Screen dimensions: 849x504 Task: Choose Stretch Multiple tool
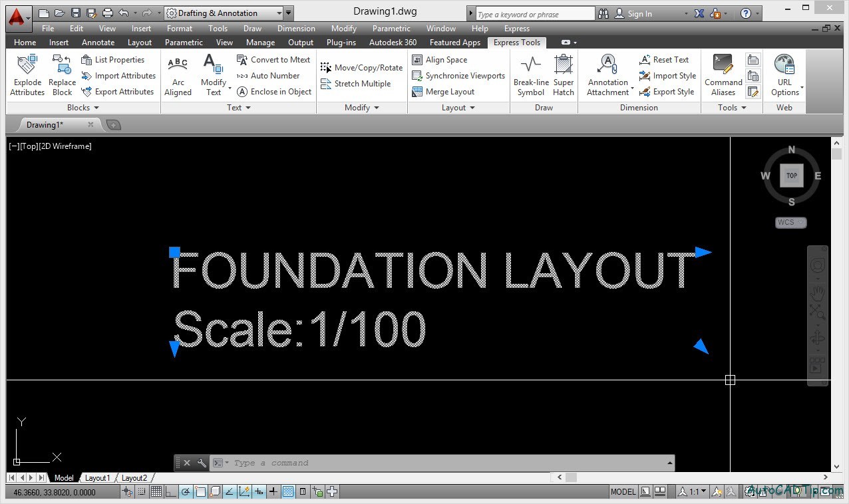click(x=355, y=84)
